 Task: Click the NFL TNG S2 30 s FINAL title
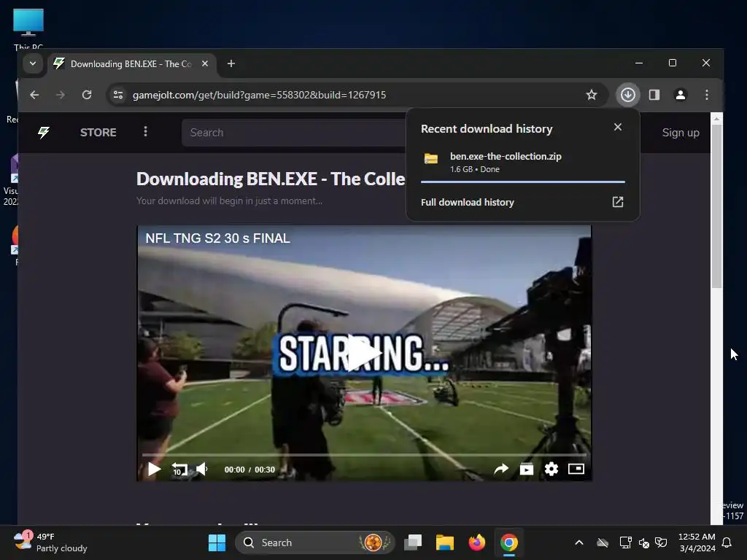click(x=217, y=238)
